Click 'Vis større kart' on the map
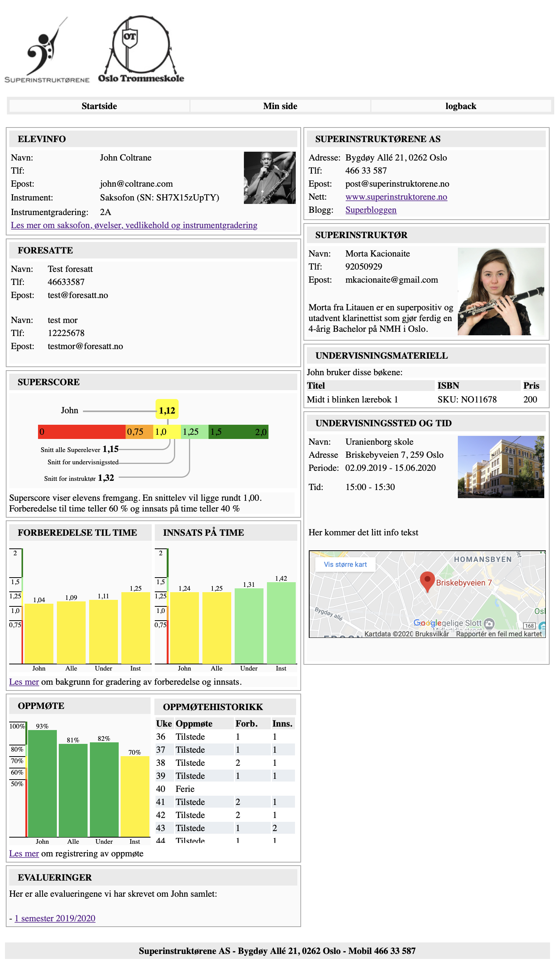Image resolution: width=560 pixels, height=967 pixels. pos(345,564)
